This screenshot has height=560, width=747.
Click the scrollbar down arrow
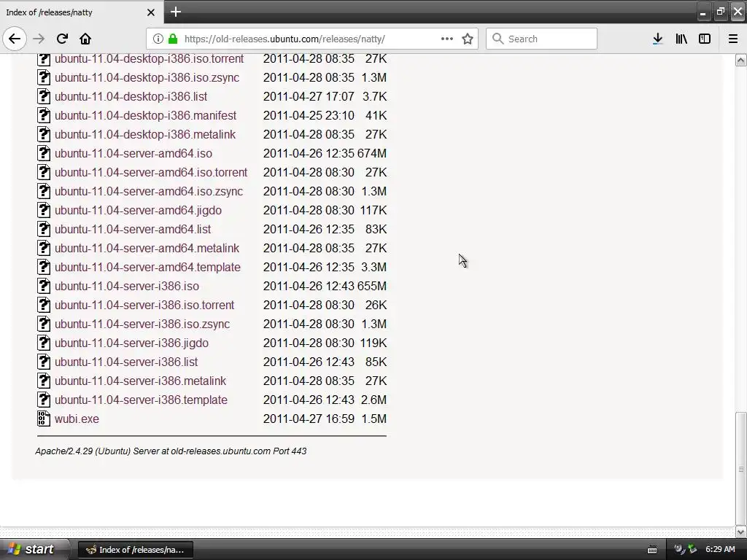[741, 532]
